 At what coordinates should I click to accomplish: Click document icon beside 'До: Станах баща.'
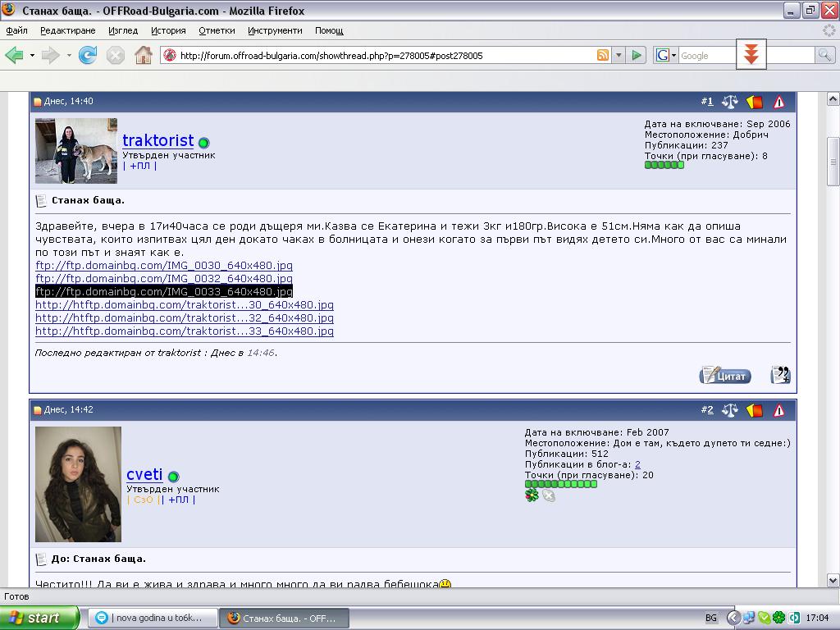point(41,559)
